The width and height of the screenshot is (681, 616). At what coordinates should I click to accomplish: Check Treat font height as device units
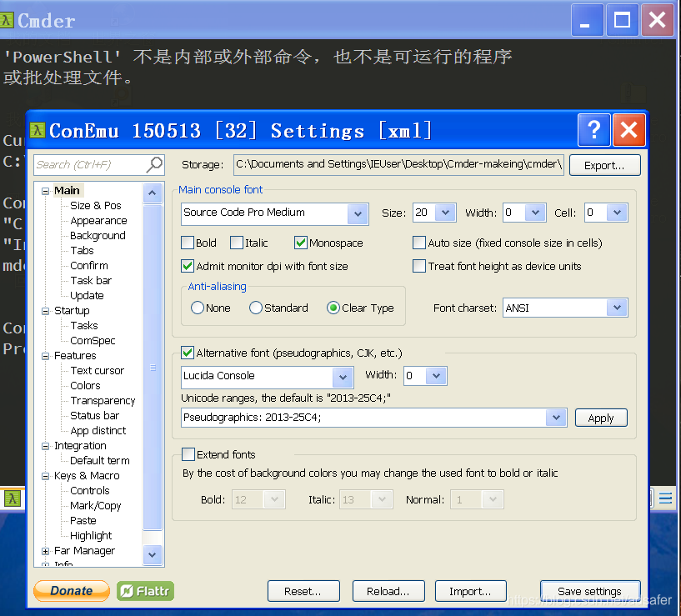(419, 266)
